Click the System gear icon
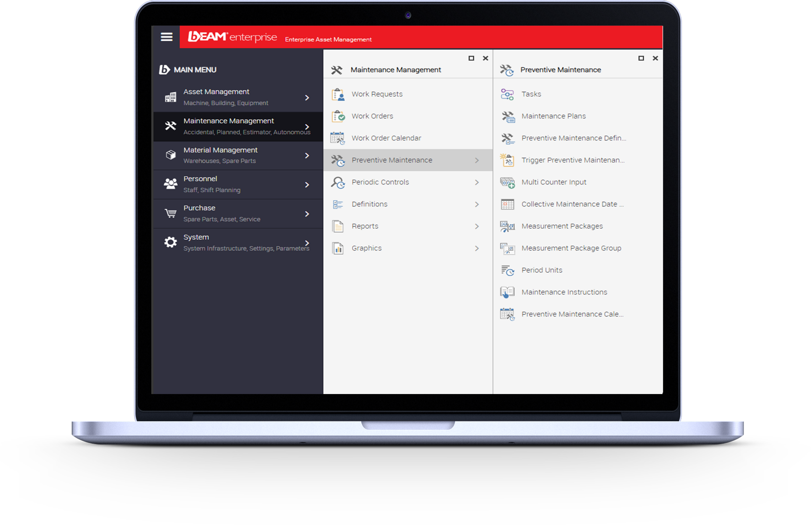Screen dimensions: 812x525 pyautogui.click(x=170, y=242)
